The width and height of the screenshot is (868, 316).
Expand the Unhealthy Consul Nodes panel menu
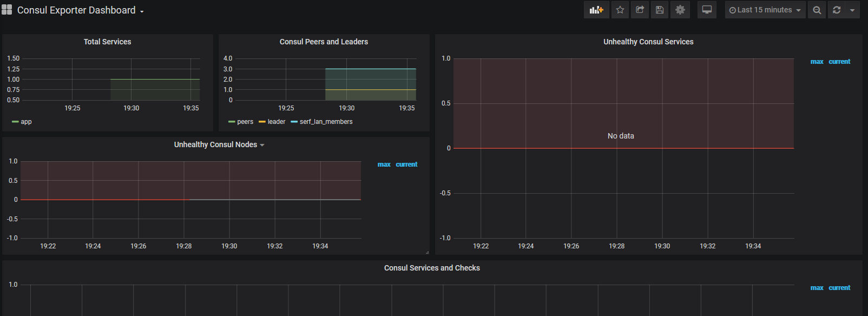click(219, 144)
